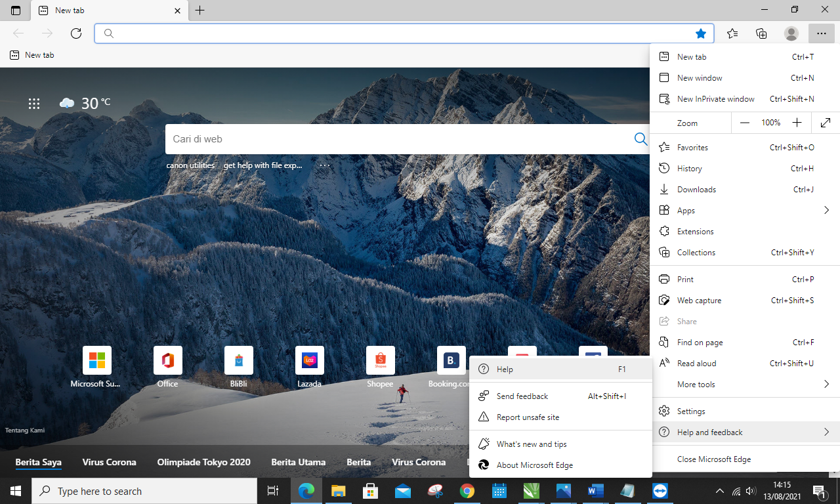
Task: Open the Tentang Kami link
Action: tap(24, 430)
